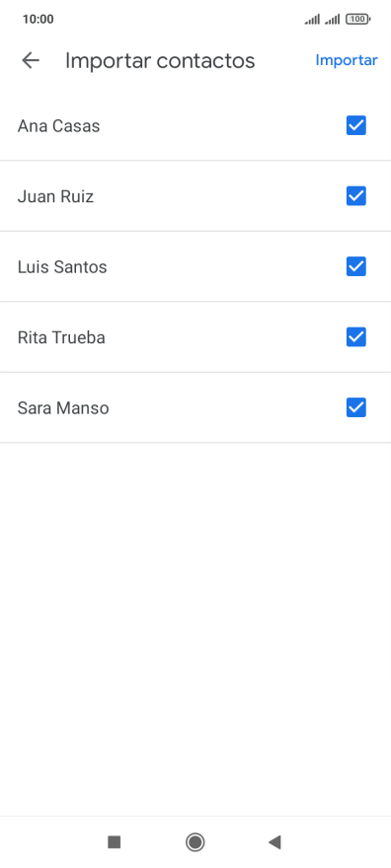Image resolution: width=391 pixels, height=868 pixels.
Task: Tap the battery indicator in status bar
Action: [x=358, y=20]
